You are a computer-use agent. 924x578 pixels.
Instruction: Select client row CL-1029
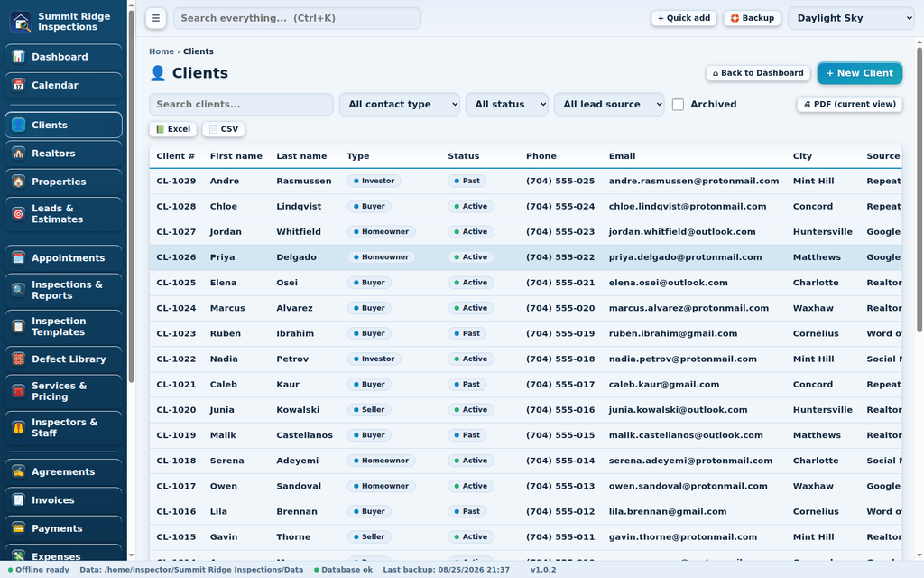[526, 181]
